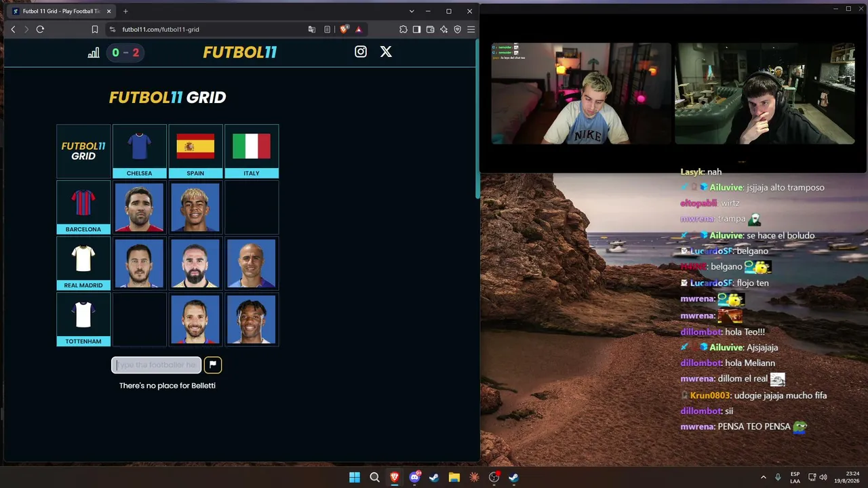This screenshot has width=868, height=488.
Task: Open Brave VPN shield icon
Action: point(458,29)
